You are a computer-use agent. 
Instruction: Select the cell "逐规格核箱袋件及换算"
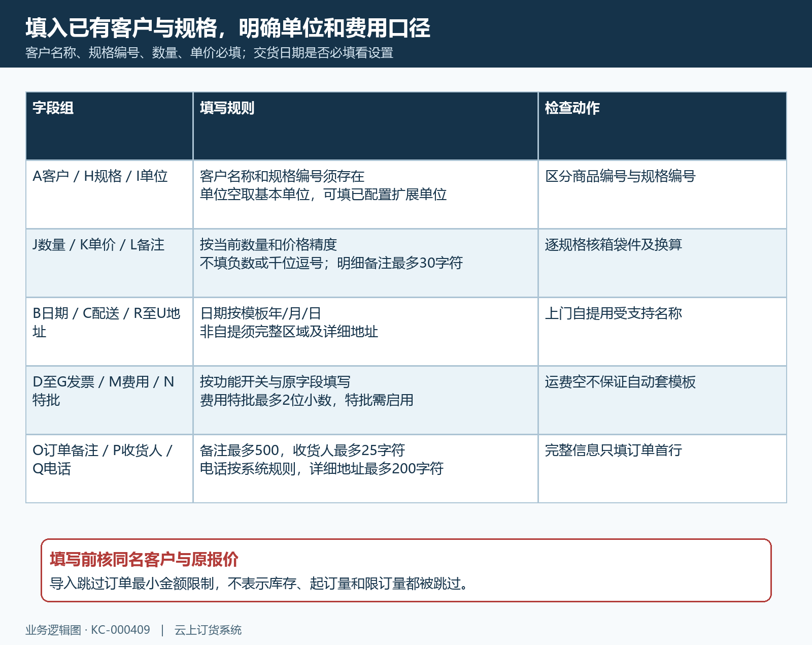point(662,263)
